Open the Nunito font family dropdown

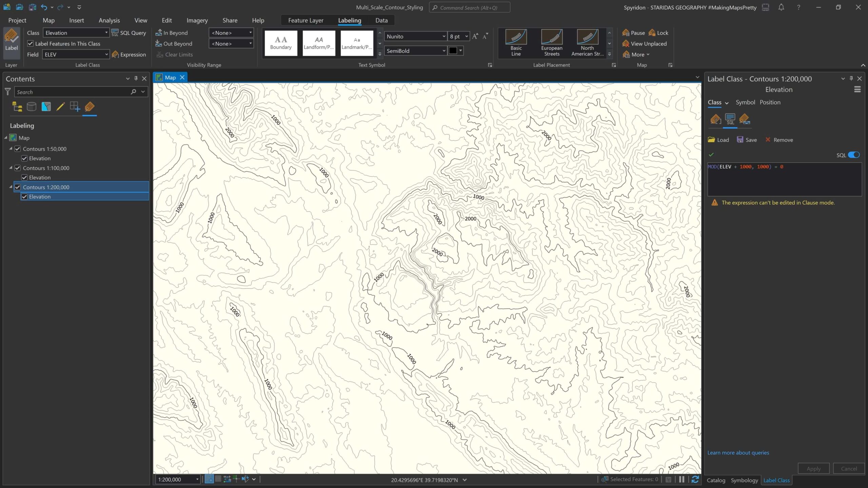coord(443,36)
